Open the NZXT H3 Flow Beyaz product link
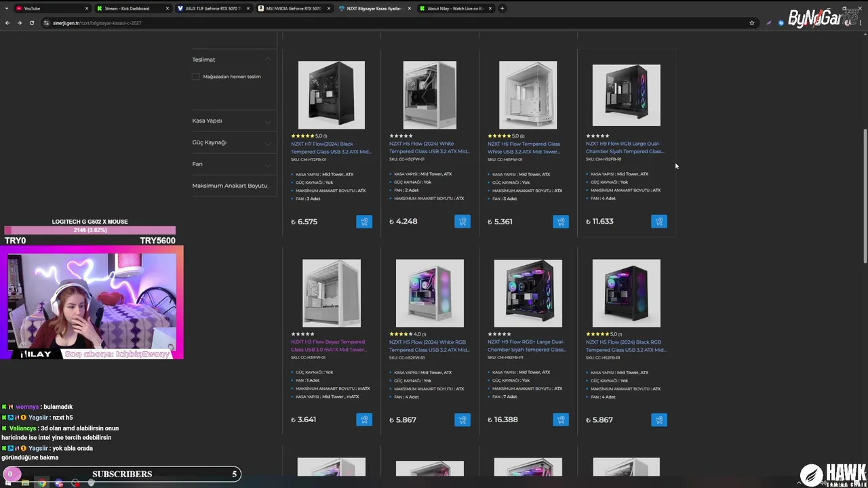 [329, 346]
